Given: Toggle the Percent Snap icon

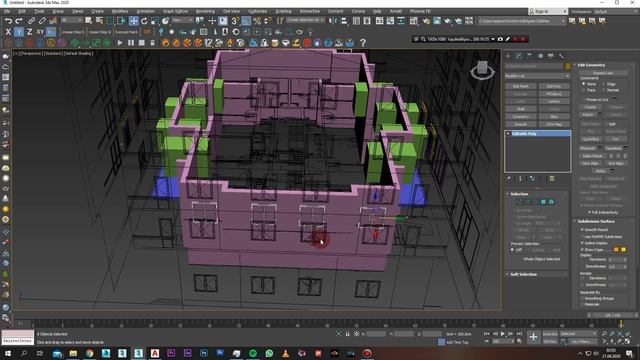Looking at the screenshot, I should pyautogui.click(x=257, y=20).
